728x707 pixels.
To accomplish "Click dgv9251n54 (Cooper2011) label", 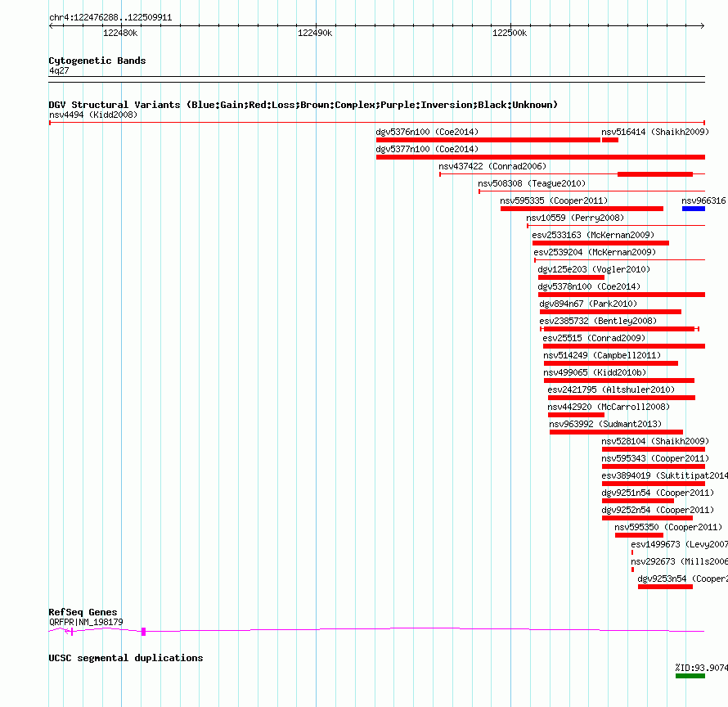I will (x=658, y=493).
